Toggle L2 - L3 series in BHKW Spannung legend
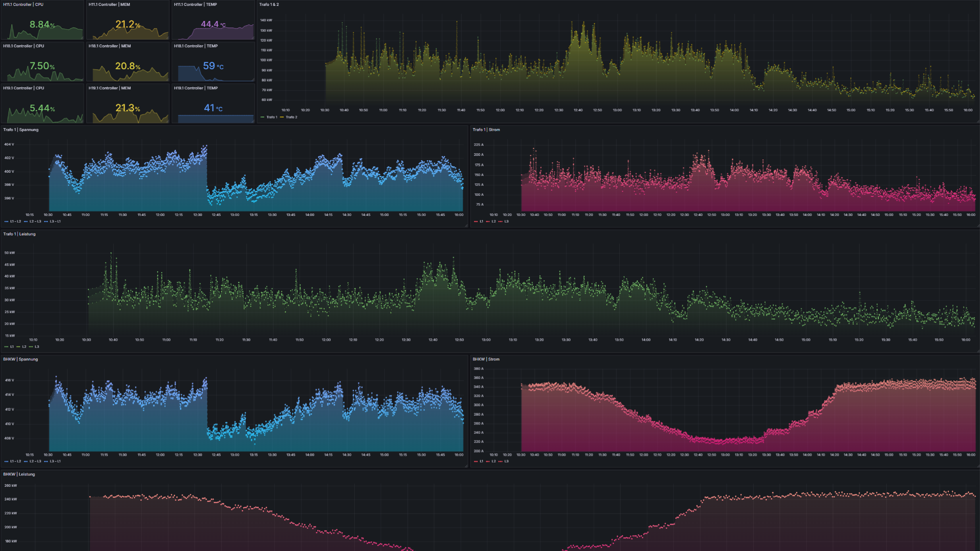Image resolution: width=980 pixels, height=551 pixels. (35, 461)
